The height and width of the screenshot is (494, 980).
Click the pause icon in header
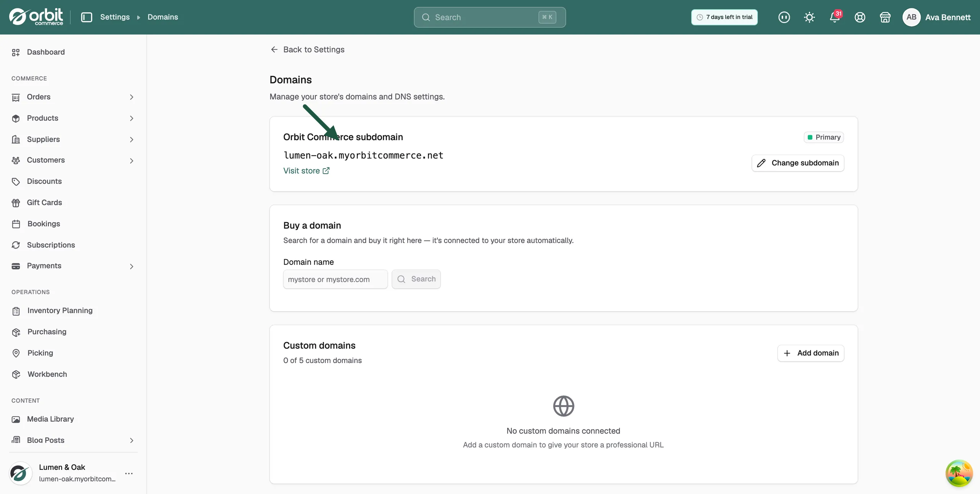coord(784,17)
